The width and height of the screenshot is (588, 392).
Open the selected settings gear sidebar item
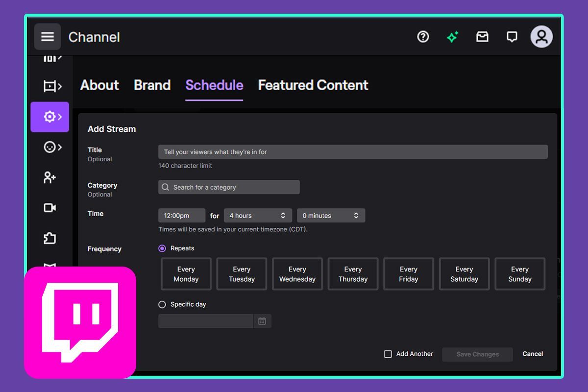[x=50, y=117]
